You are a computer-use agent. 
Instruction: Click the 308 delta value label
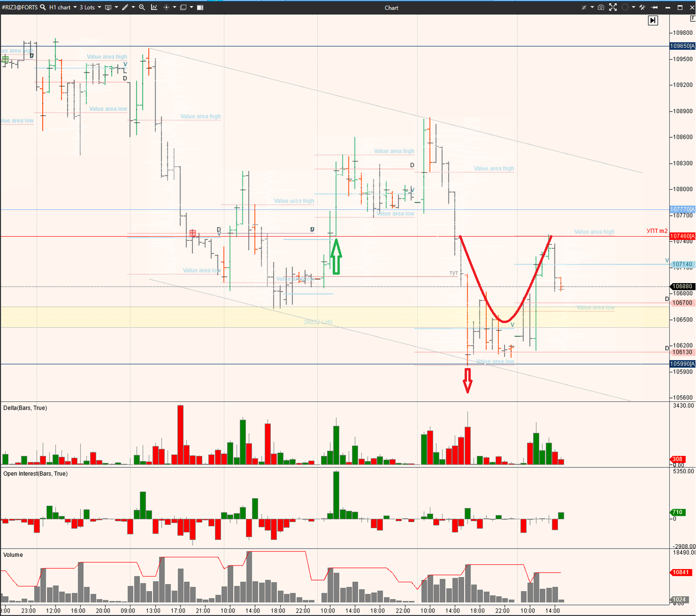pos(677,459)
